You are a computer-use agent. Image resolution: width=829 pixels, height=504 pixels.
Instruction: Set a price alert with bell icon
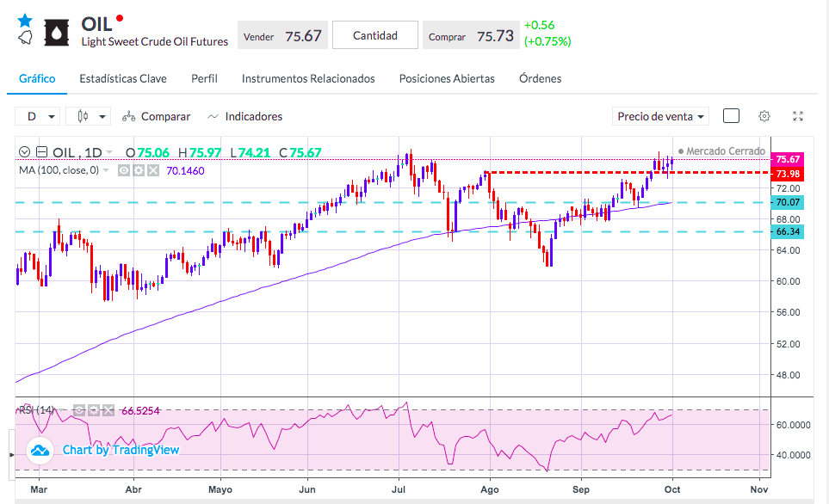pos(25,38)
